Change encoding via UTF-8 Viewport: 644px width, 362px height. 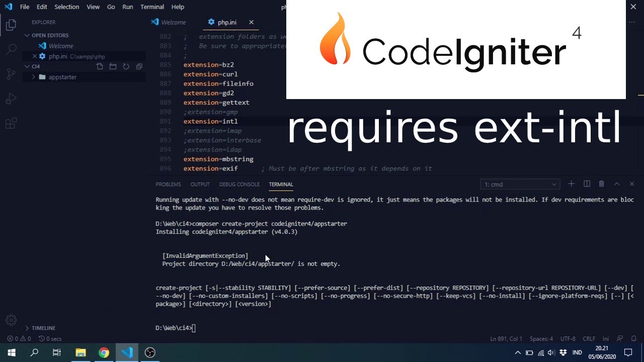[x=568, y=339]
